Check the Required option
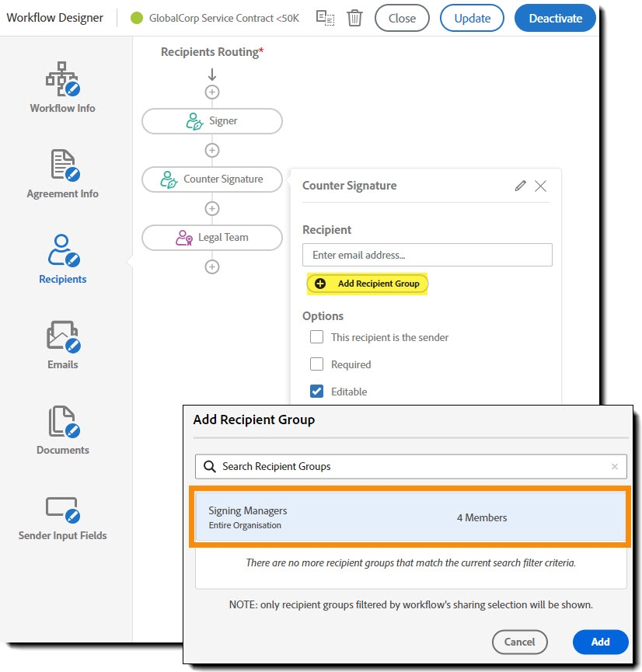642x672 pixels. pyautogui.click(x=316, y=364)
